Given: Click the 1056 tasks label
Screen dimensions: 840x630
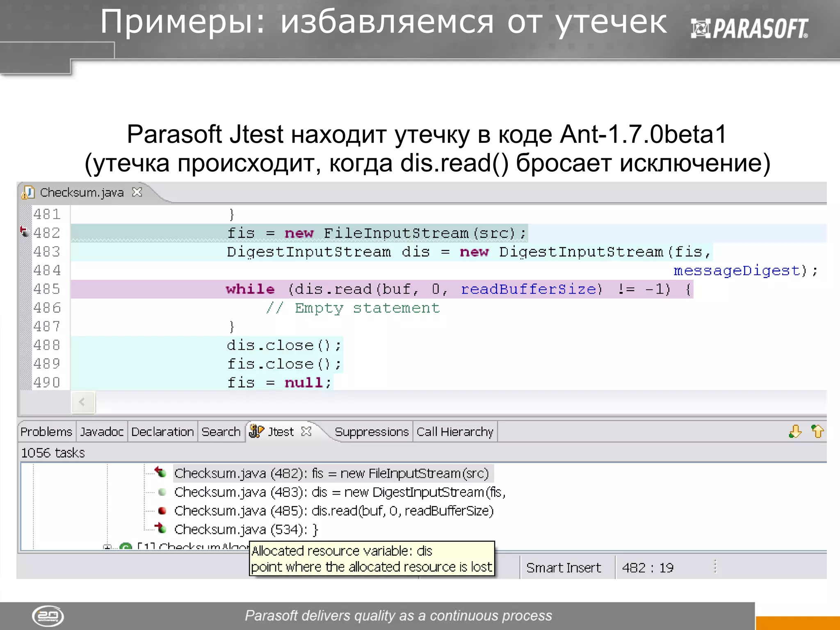Looking at the screenshot, I should (53, 453).
